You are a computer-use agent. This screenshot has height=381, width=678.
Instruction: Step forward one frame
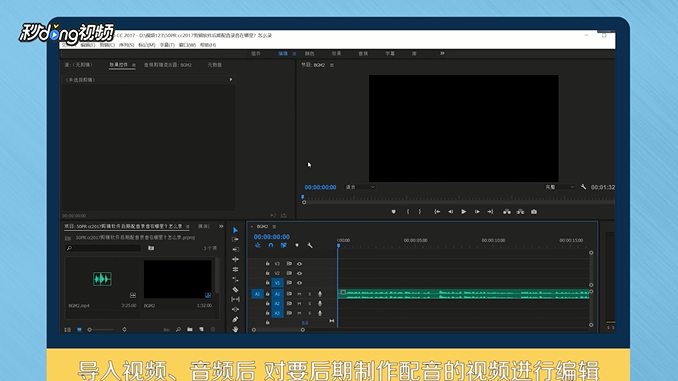tap(477, 211)
